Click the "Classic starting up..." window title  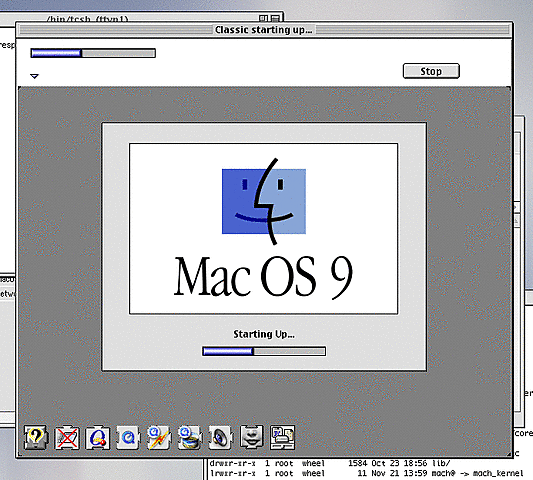(263, 30)
